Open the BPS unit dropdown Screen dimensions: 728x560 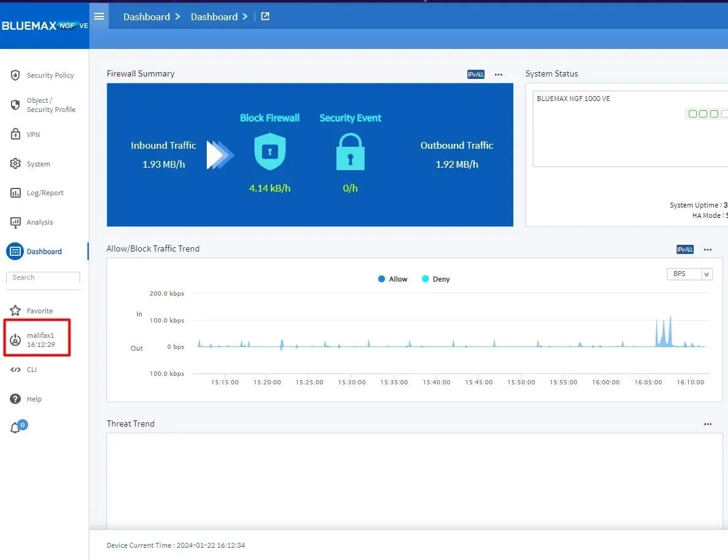click(x=689, y=274)
